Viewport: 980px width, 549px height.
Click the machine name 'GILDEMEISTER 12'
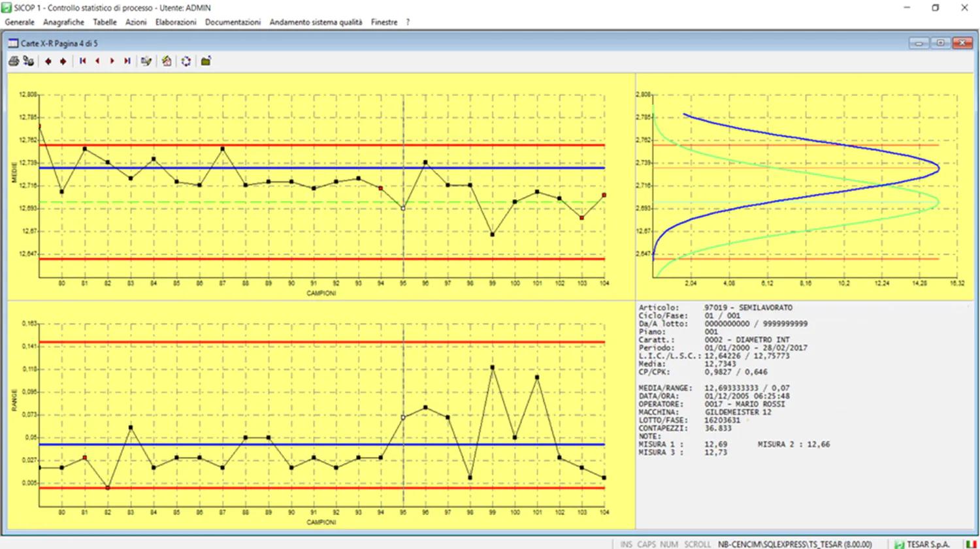tap(738, 413)
